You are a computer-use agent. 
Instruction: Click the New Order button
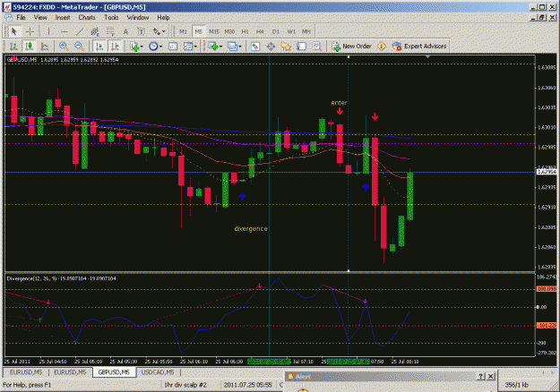352,46
